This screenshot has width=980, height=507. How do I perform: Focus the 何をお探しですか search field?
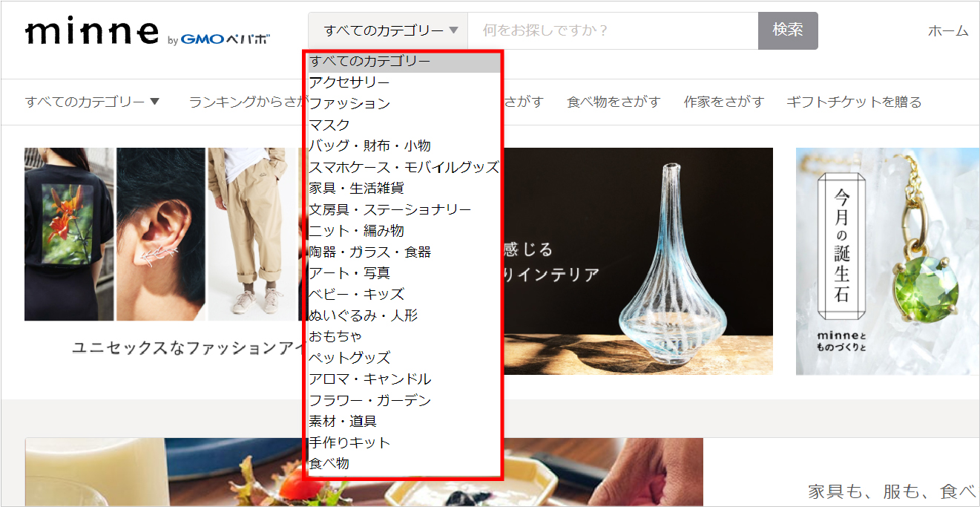[613, 30]
